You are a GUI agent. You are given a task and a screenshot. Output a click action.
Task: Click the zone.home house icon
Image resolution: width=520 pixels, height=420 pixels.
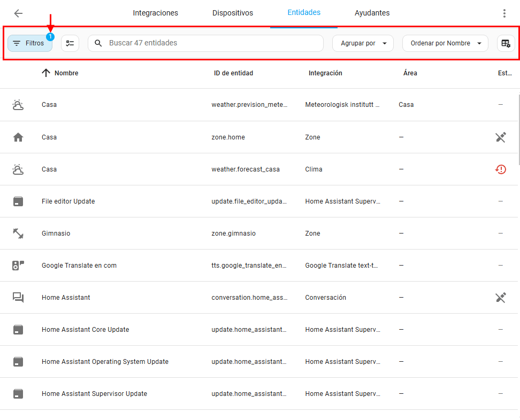pyautogui.click(x=18, y=137)
